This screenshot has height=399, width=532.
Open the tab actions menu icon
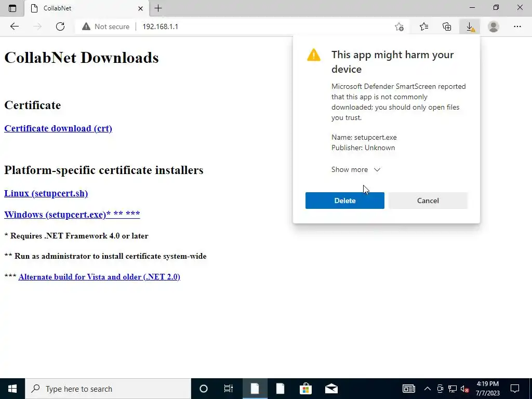(x=12, y=8)
